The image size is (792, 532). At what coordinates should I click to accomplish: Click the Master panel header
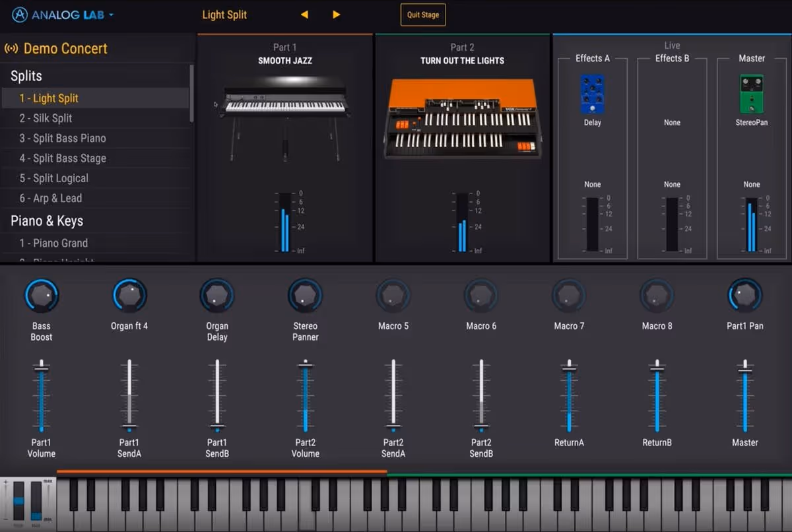pyautogui.click(x=752, y=59)
